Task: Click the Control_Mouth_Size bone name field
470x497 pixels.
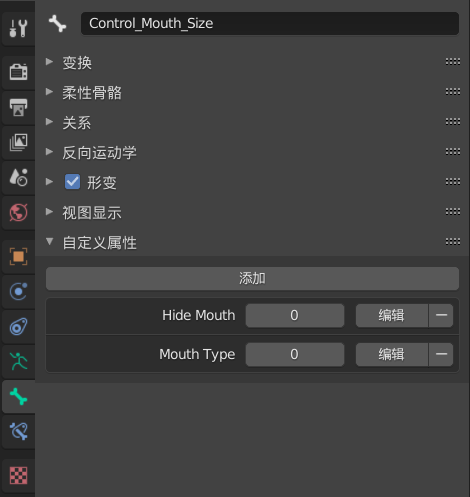Action: [270, 24]
